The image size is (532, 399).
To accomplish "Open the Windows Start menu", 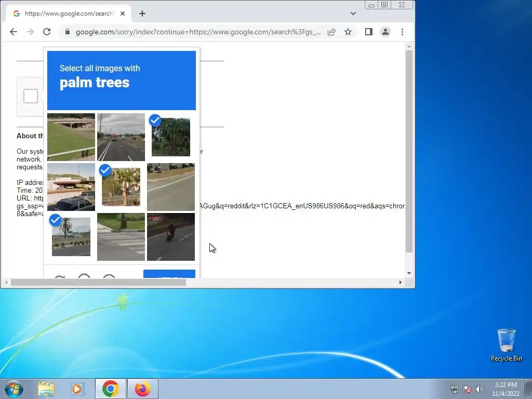I will [14, 389].
